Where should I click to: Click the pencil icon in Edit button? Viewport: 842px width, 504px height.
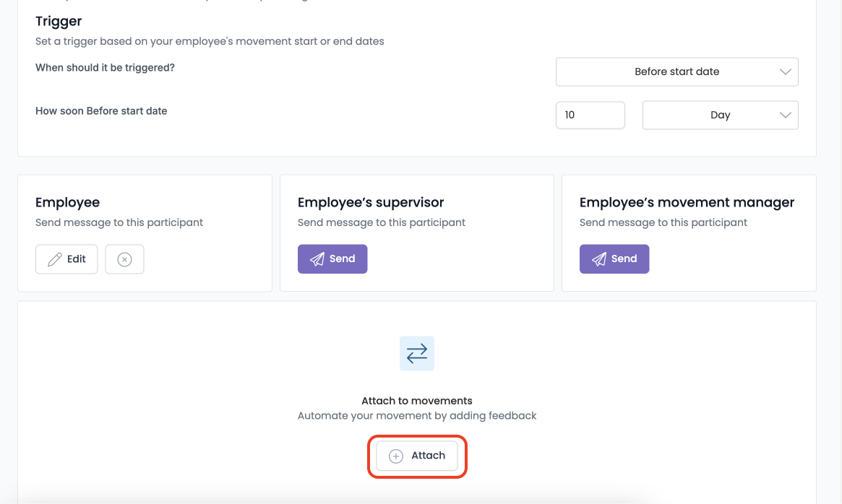click(x=55, y=259)
